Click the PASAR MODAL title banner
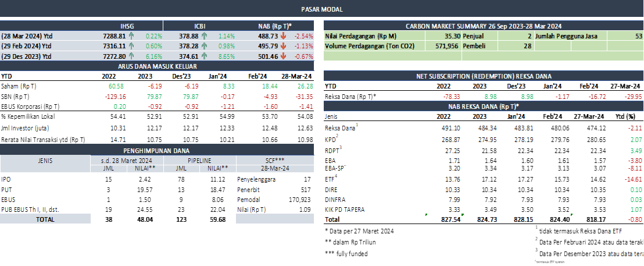This screenshot has width=644, height=266. click(322, 9)
